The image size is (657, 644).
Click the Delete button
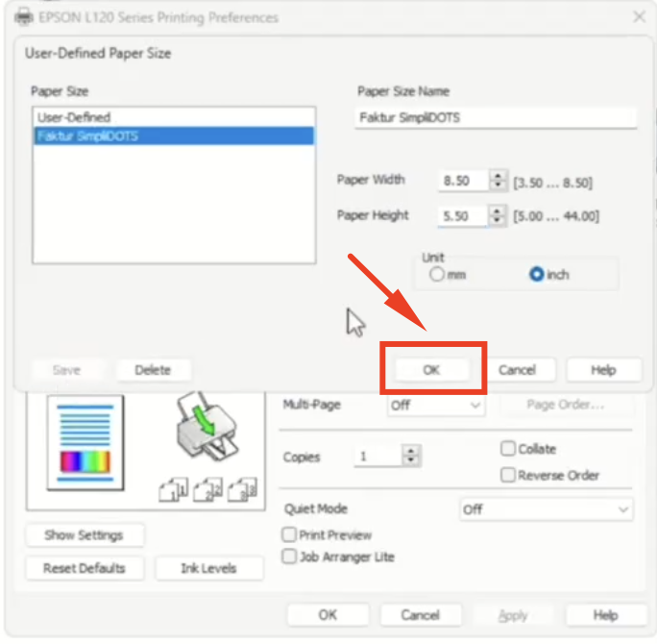point(153,370)
